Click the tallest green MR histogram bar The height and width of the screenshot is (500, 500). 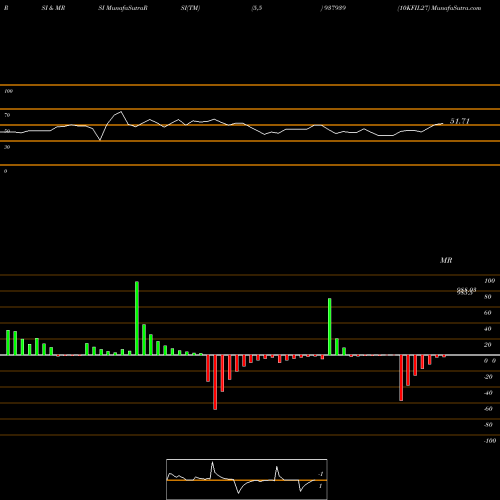(x=137, y=318)
